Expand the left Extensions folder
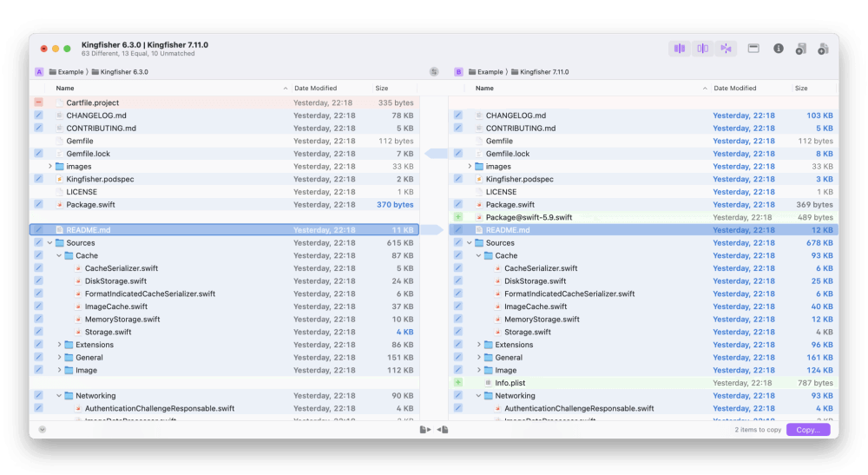This screenshot has width=868, height=475. [x=59, y=345]
